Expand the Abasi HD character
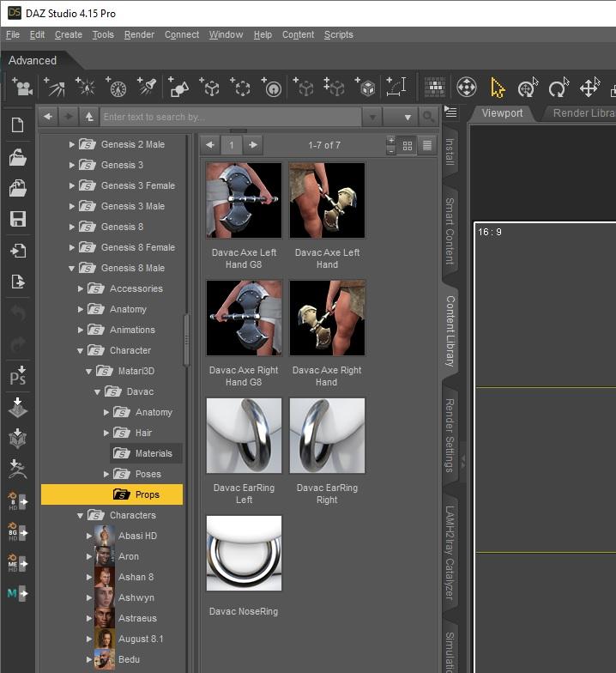Image resolution: width=616 pixels, height=673 pixels. (89, 536)
